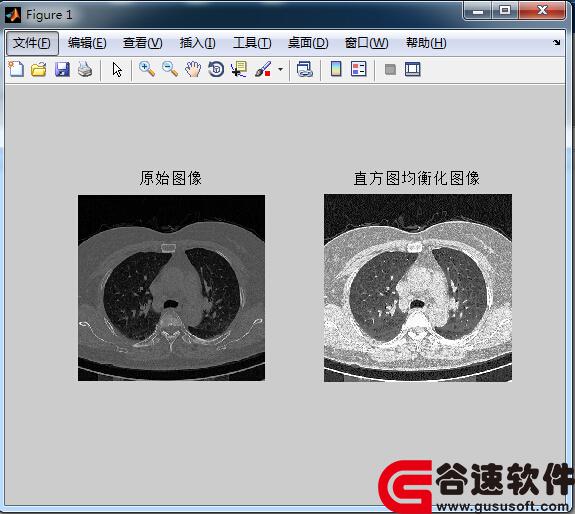The image size is (575, 514).
Task: Insert a colorbar using the toolbar icon
Action: 336,69
